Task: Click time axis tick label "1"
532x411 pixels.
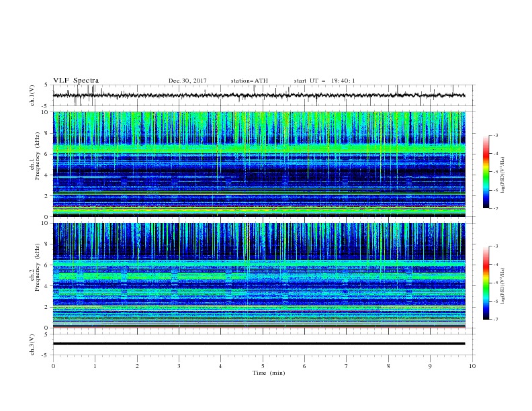Action: tap(95, 366)
